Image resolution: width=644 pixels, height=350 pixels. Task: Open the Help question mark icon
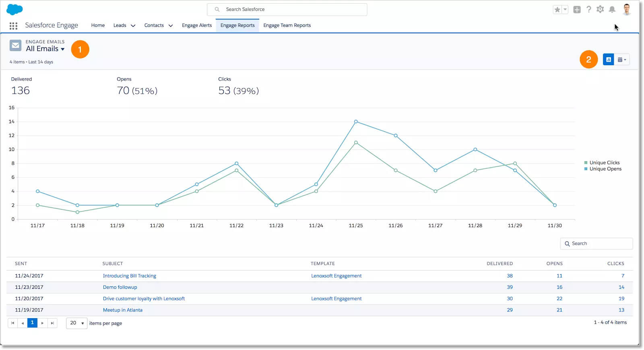pyautogui.click(x=588, y=9)
